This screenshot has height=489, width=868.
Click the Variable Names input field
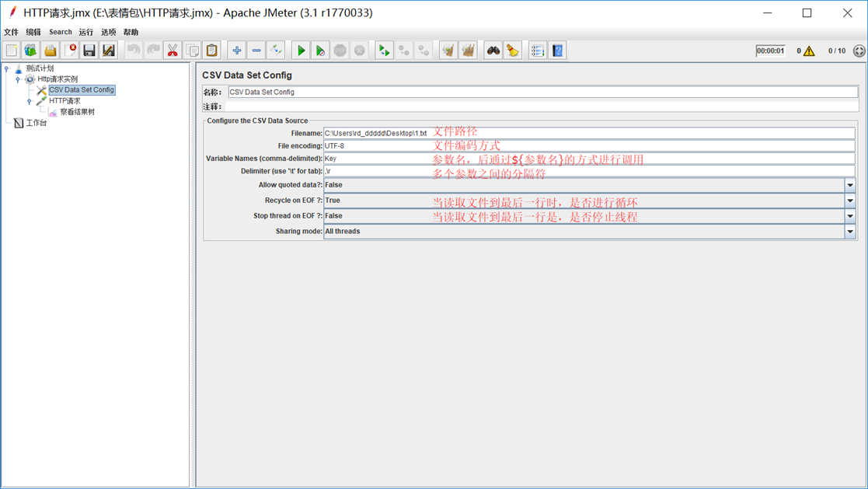pyautogui.click(x=589, y=159)
